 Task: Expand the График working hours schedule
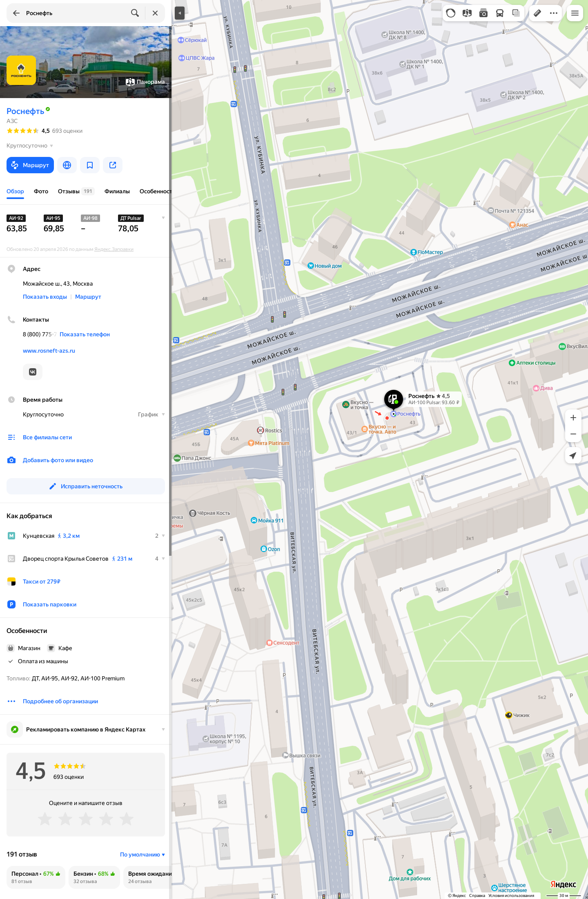click(x=151, y=414)
